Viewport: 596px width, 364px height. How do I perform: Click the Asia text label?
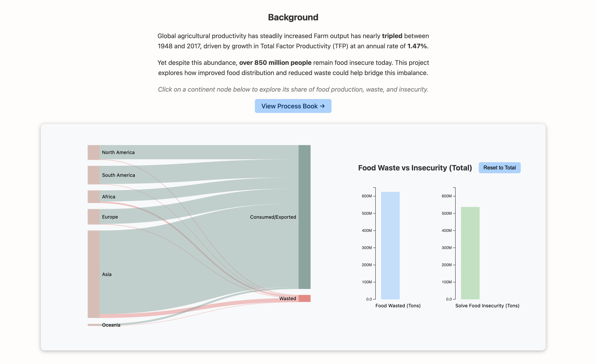107,274
